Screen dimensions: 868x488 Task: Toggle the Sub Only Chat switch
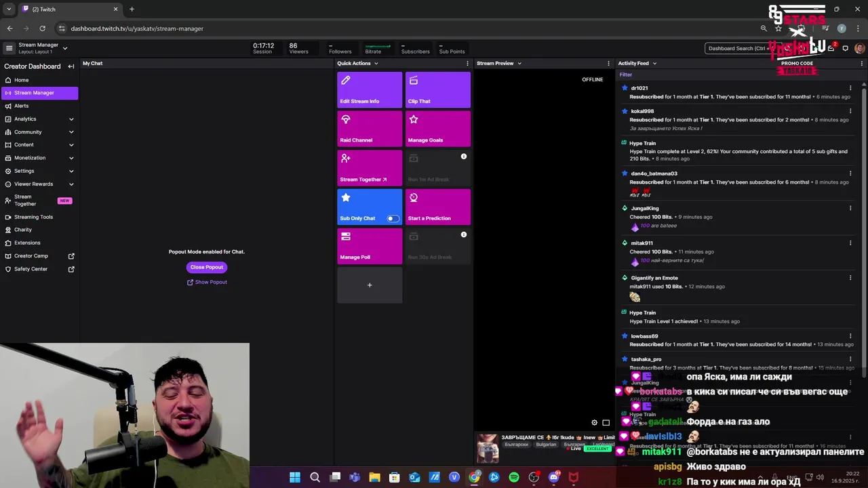[x=393, y=218]
